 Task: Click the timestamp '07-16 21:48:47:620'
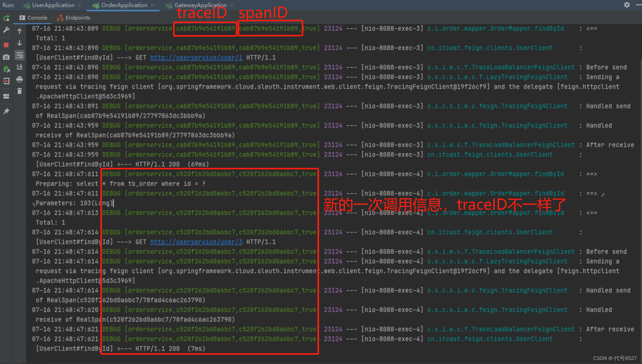(65, 310)
